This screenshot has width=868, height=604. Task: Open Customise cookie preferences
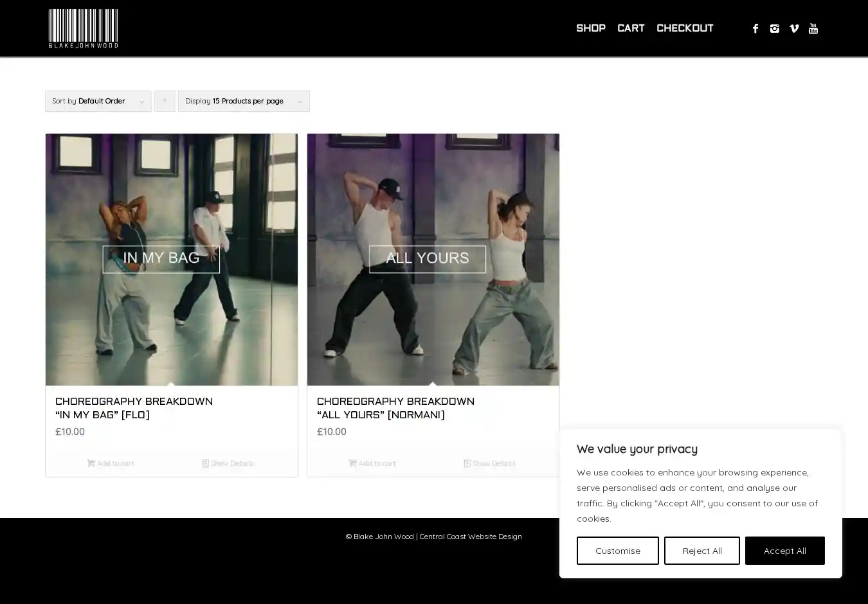pos(617,551)
